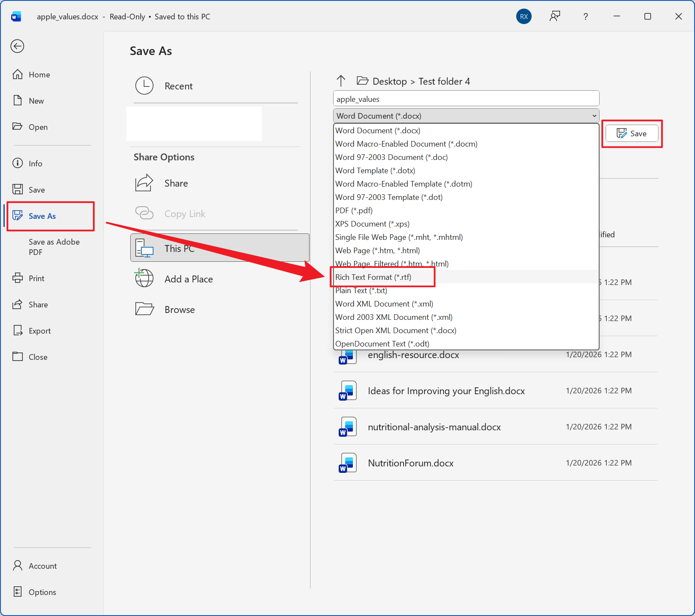The width and height of the screenshot is (695, 616).
Task: Open NutritionForum.docx from file list
Action: 410,463
